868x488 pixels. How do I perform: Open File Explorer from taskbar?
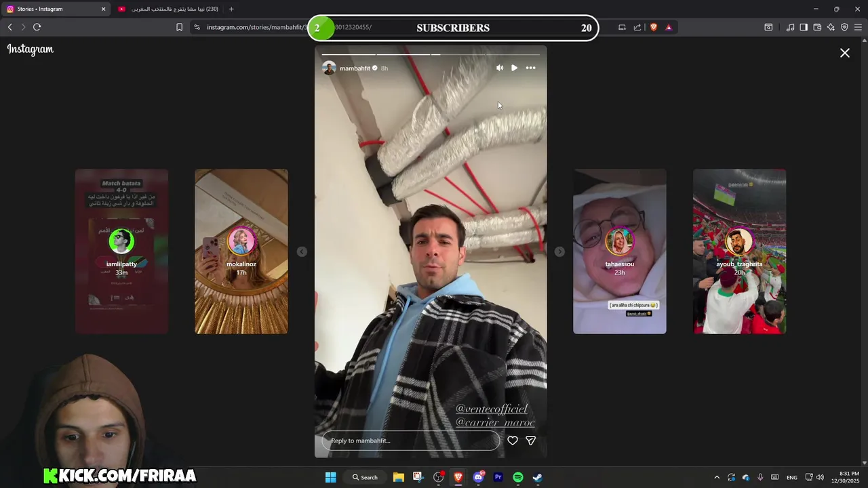pyautogui.click(x=399, y=477)
